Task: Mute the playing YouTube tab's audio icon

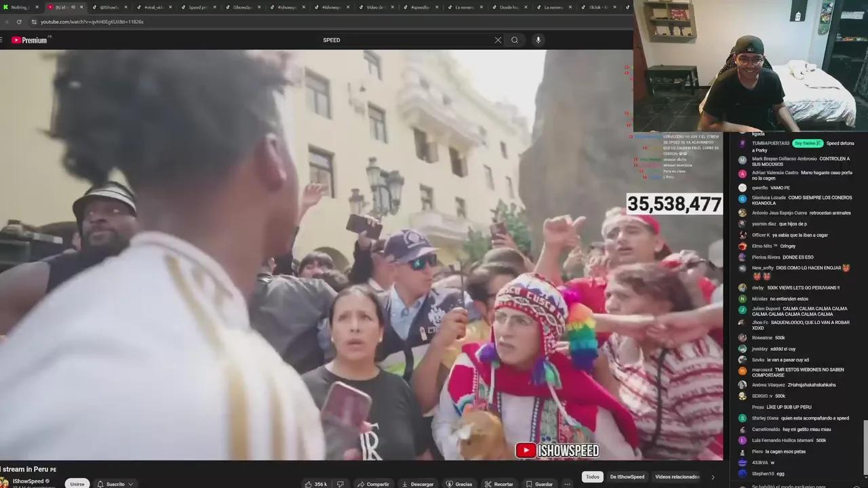Action: [73, 7]
